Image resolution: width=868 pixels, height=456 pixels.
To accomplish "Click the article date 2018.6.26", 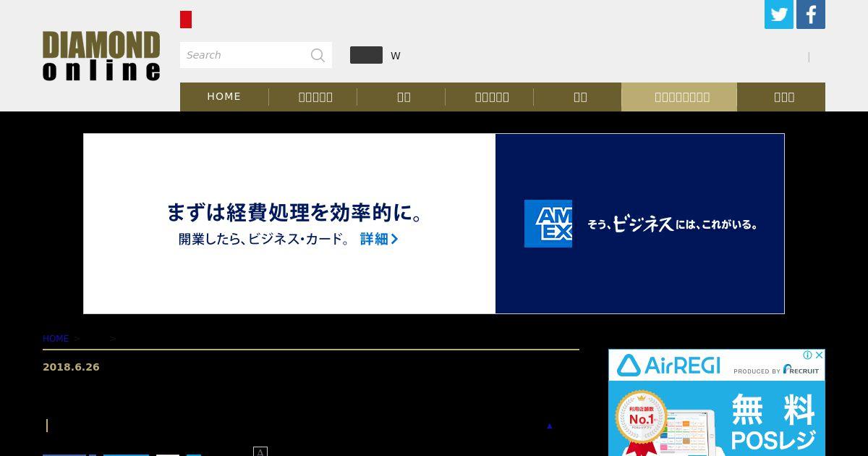I will click(x=71, y=367).
